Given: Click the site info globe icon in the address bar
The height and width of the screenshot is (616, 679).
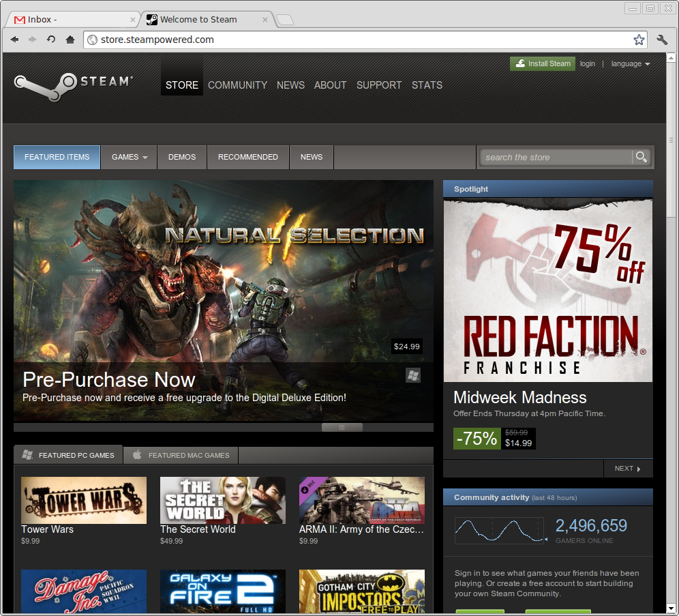Looking at the screenshot, I should tap(92, 40).
